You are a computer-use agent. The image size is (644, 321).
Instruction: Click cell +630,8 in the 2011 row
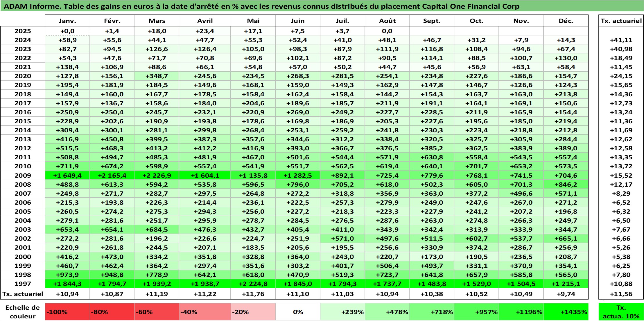pyautogui.click(x=432, y=157)
